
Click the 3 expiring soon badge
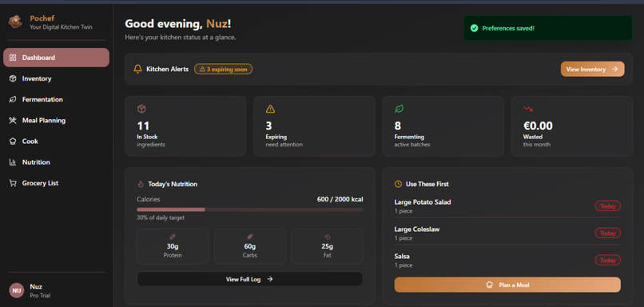pyautogui.click(x=224, y=69)
